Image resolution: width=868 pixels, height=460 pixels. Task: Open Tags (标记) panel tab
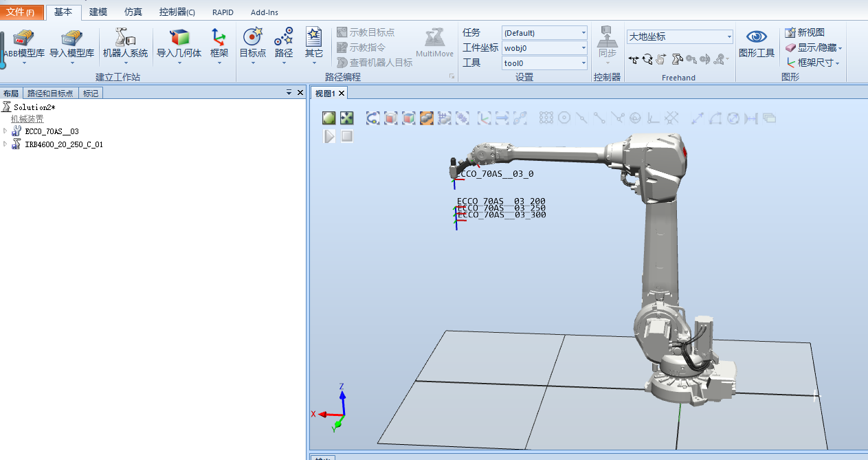point(91,94)
